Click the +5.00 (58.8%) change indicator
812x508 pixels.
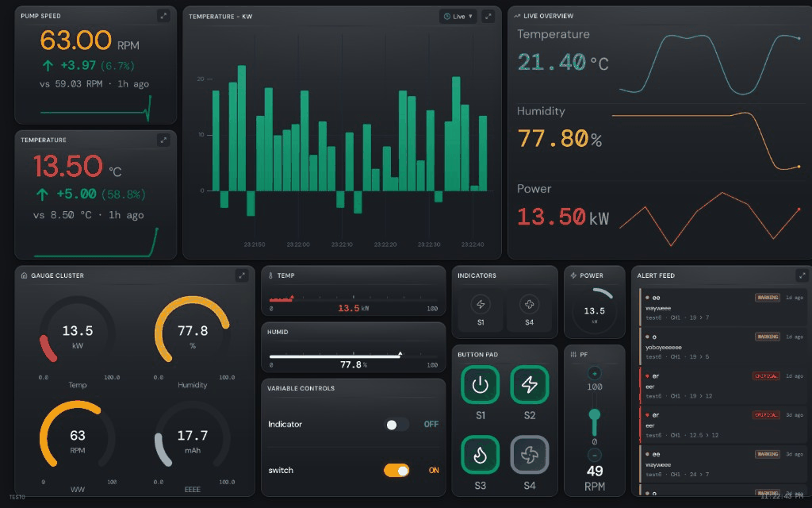(91, 194)
